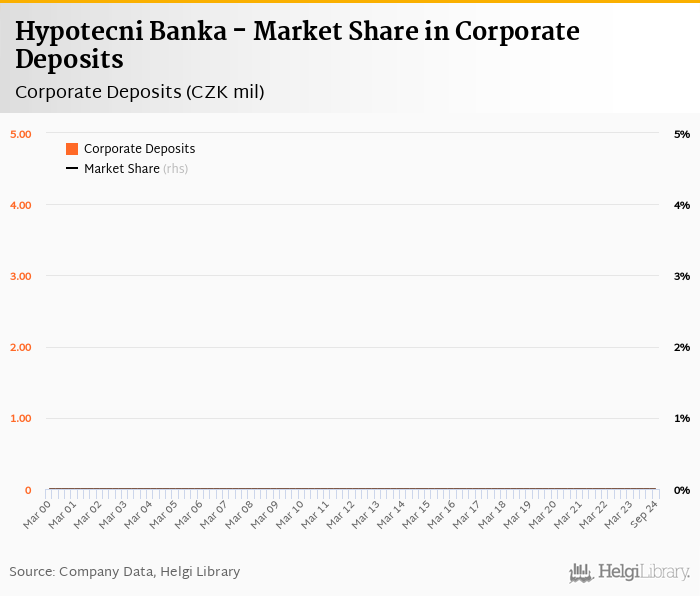Toggle the Corporate Deposits legend label
Viewport: 700px width, 596px height.
(139, 149)
